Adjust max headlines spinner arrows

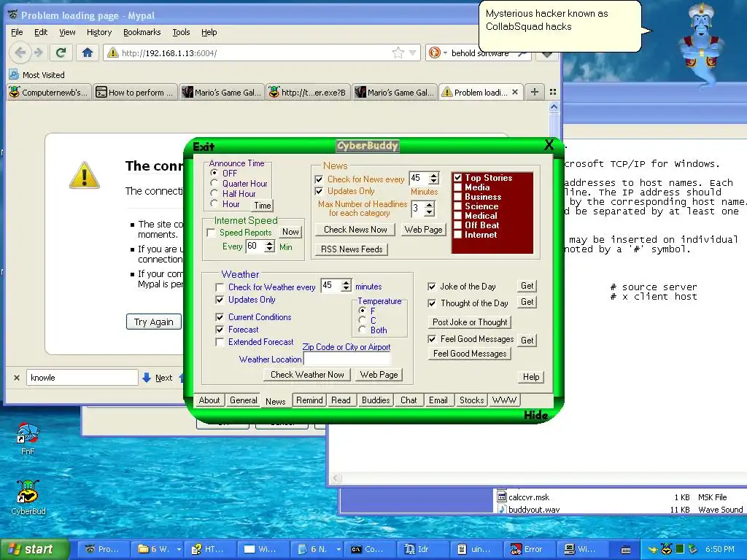pyautogui.click(x=429, y=209)
